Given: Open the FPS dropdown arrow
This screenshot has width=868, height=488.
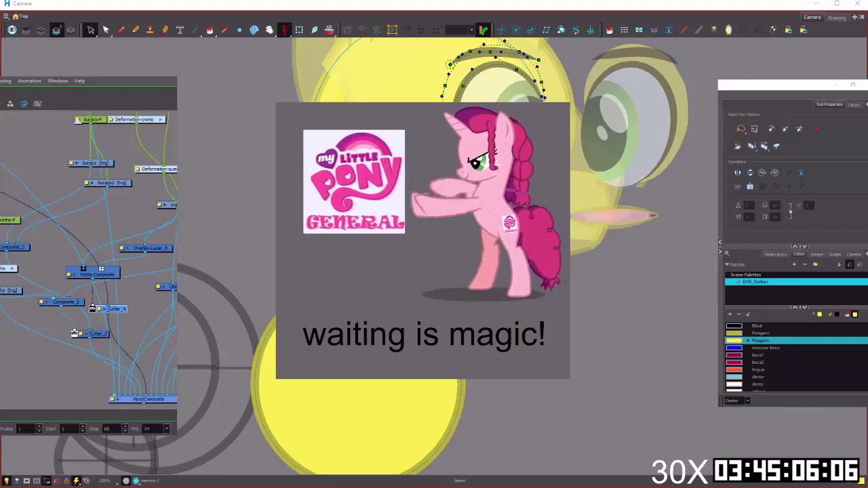Looking at the screenshot, I should pos(166,428).
